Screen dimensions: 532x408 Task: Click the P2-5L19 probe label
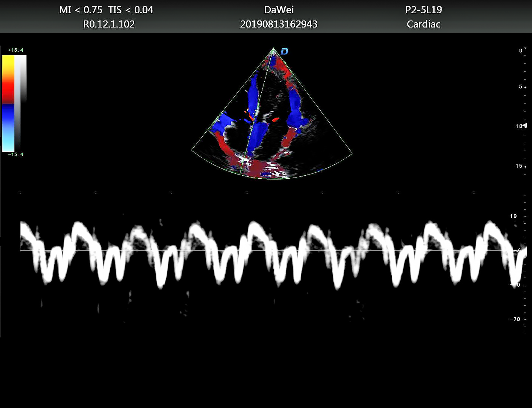tap(423, 10)
